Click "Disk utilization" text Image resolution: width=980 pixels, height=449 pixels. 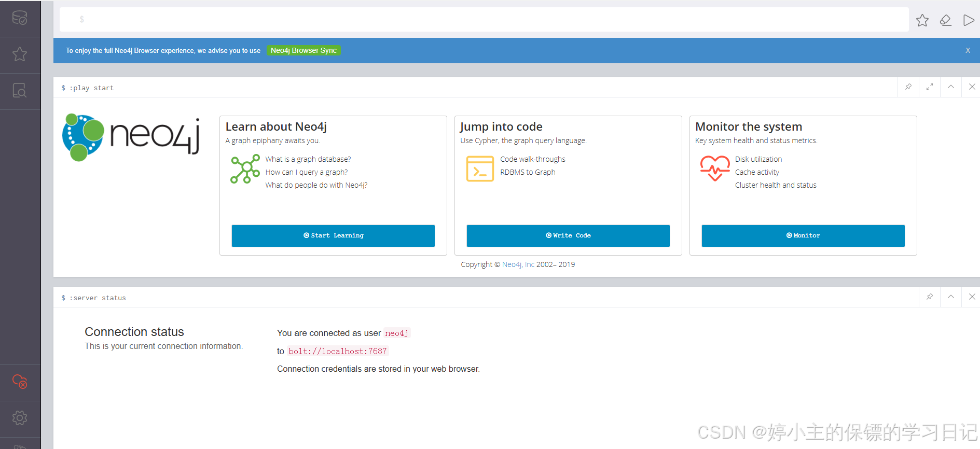click(758, 159)
